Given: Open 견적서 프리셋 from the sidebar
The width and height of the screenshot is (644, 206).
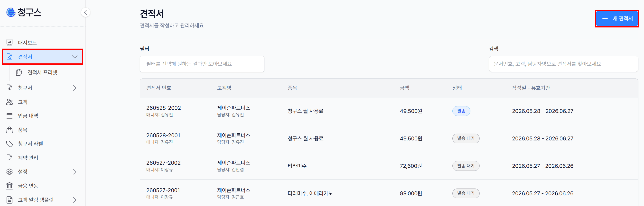Looking at the screenshot, I should tap(43, 72).
